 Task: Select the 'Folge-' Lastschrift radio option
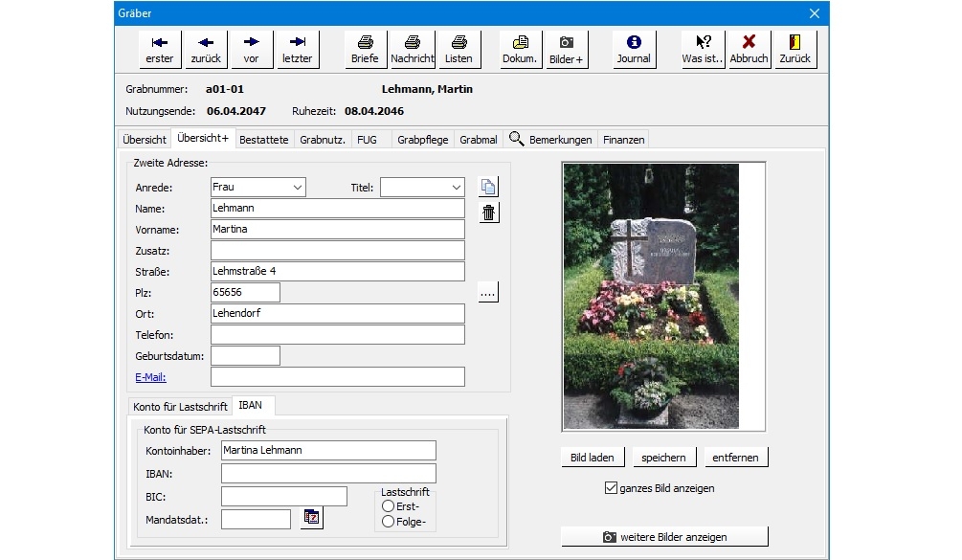[389, 522]
